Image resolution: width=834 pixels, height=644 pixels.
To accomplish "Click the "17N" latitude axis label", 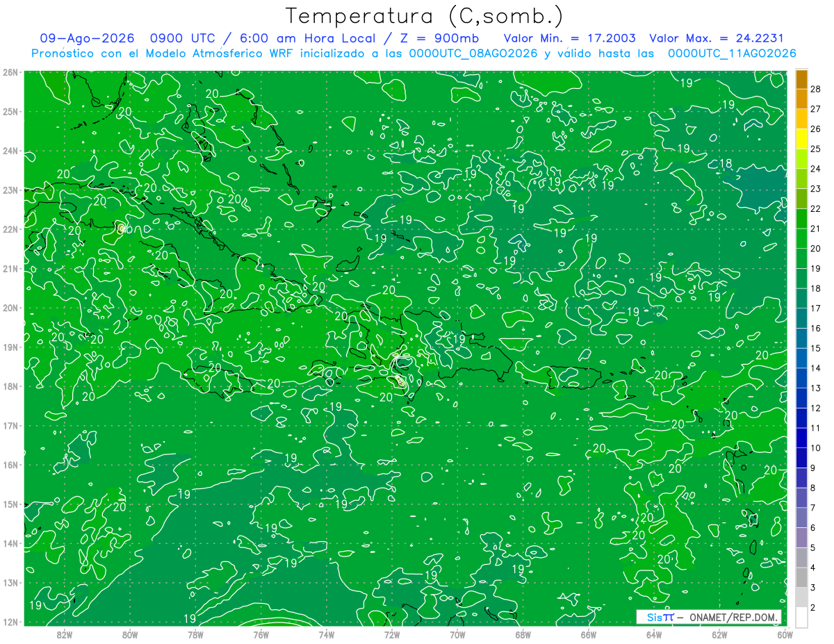I will [10, 425].
